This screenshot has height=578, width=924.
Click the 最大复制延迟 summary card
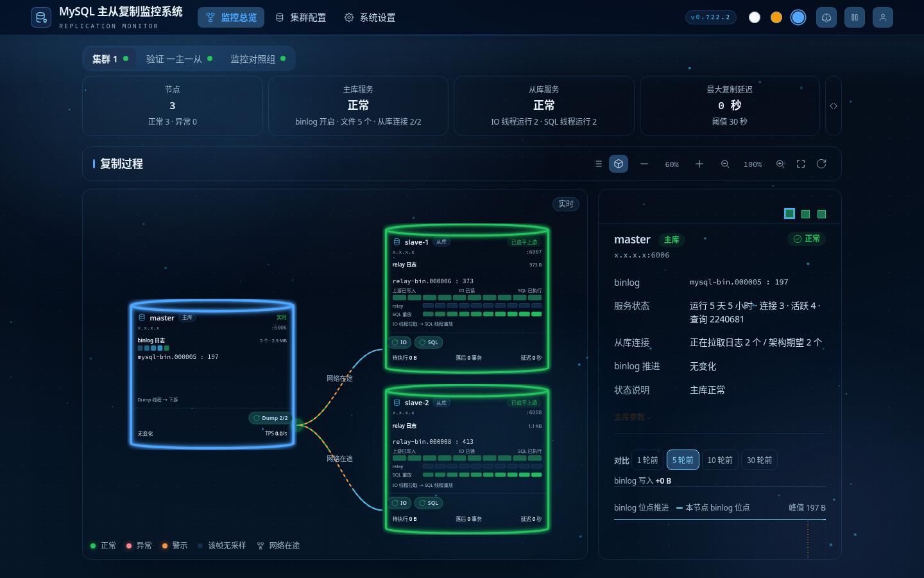tap(730, 106)
